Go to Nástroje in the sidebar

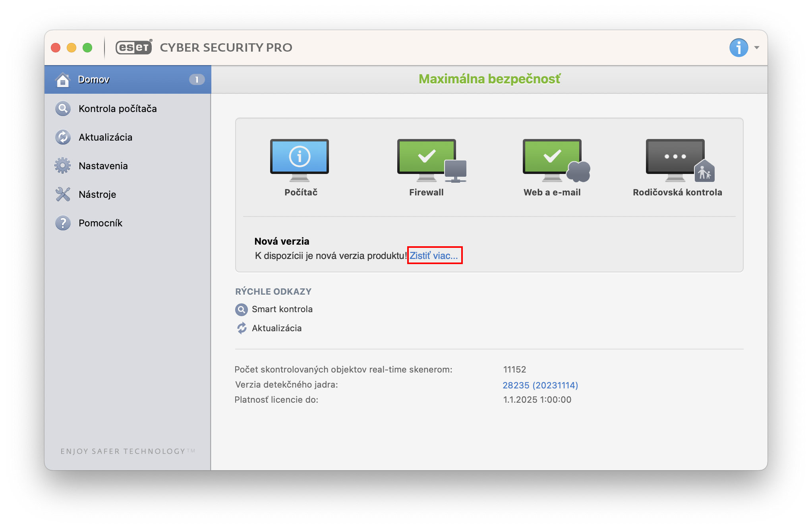click(97, 195)
